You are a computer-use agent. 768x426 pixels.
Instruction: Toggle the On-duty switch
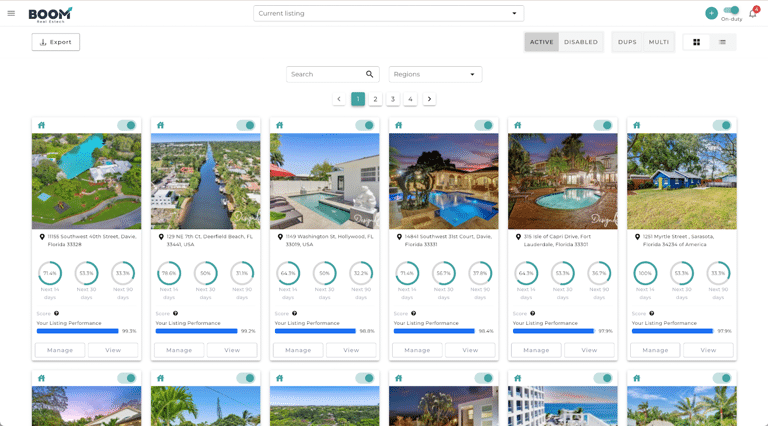tap(731, 10)
